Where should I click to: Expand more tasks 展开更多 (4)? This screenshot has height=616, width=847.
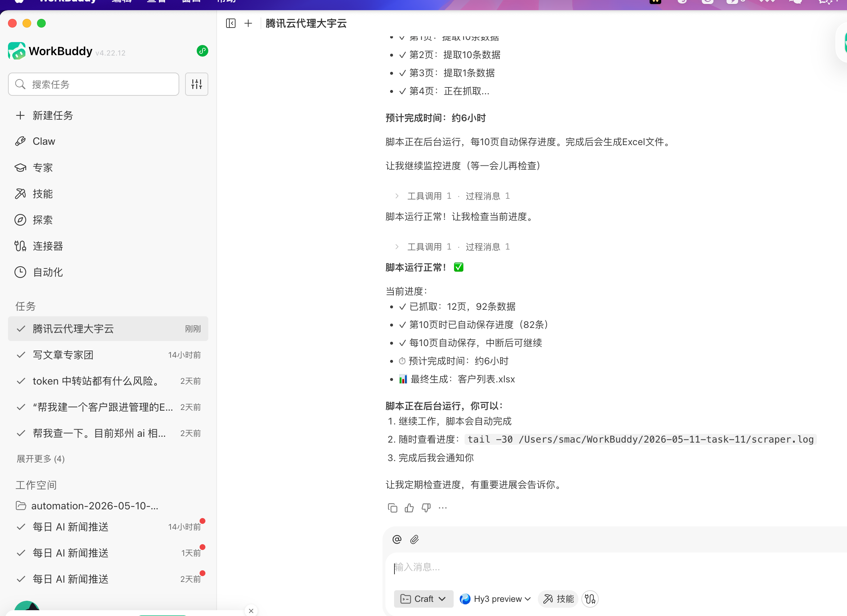point(41,459)
